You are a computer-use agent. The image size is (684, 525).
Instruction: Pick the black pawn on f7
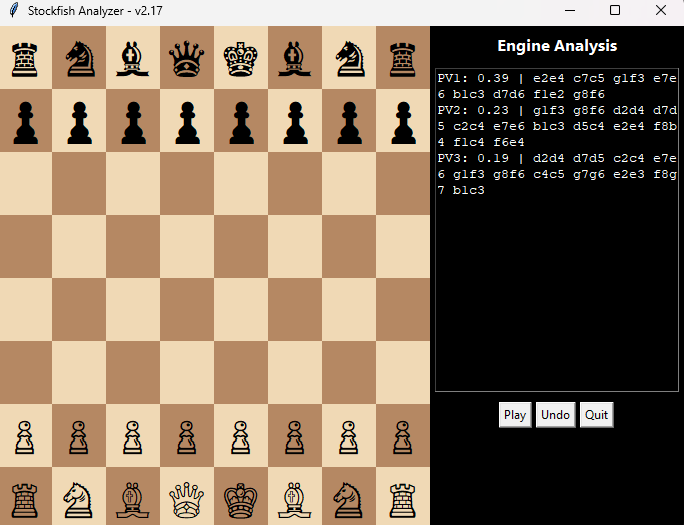295,123
